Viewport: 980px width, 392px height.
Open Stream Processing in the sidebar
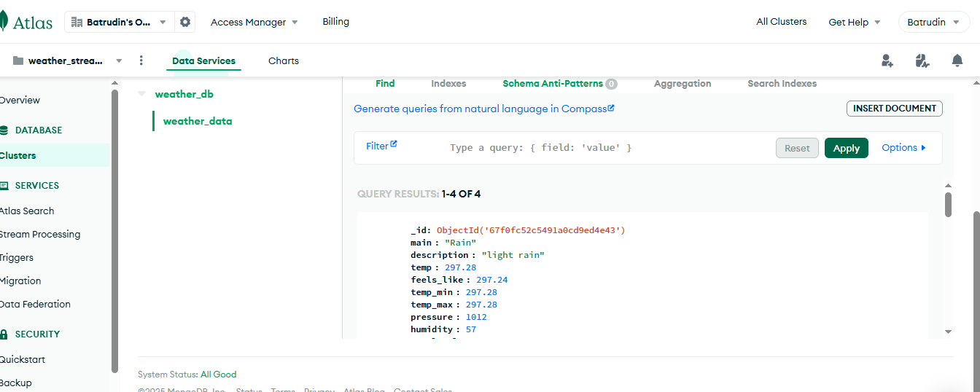point(40,234)
